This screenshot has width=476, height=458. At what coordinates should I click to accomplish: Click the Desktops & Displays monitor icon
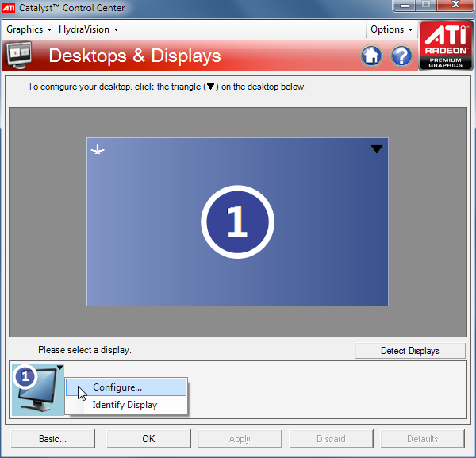20,56
